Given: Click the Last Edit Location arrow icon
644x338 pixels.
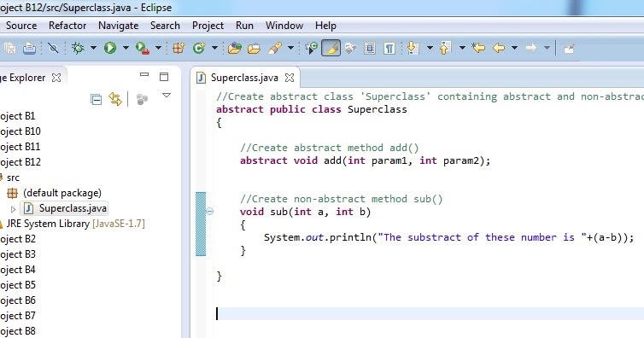Looking at the screenshot, I should pyautogui.click(x=478, y=48).
